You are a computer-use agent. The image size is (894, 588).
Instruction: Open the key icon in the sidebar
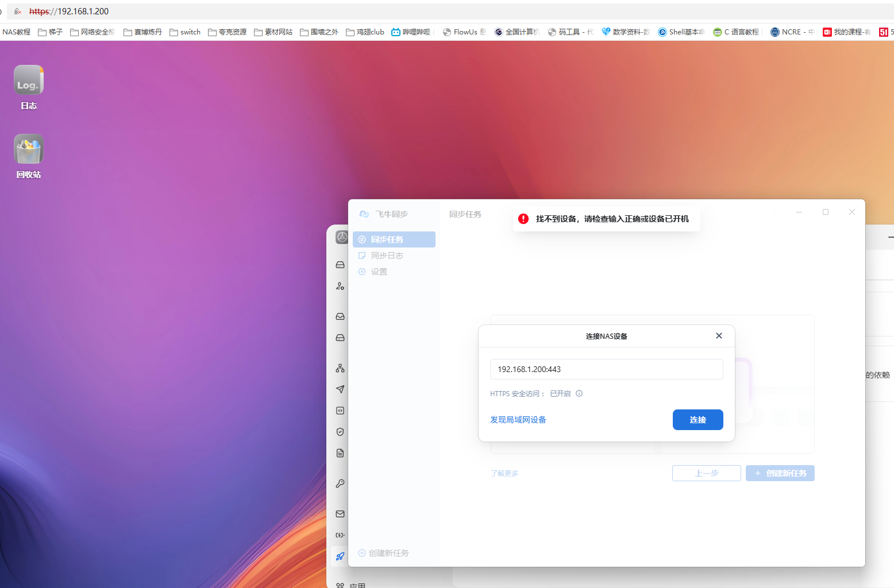[340, 483]
